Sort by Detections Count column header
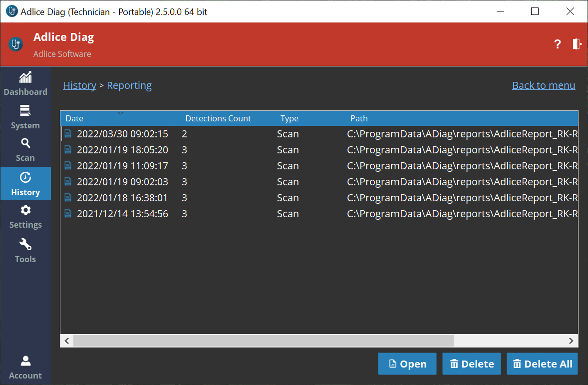Image resolution: width=588 pixels, height=385 pixels. [x=218, y=118]
